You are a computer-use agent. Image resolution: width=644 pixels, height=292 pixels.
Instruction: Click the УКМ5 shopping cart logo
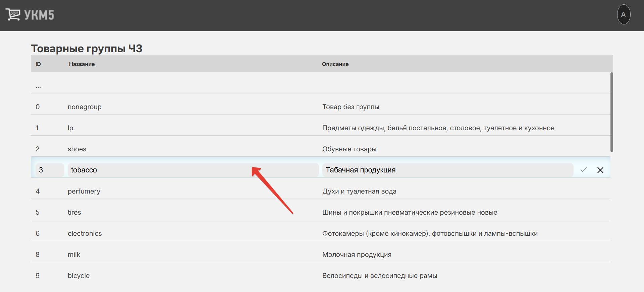point(30,15)
